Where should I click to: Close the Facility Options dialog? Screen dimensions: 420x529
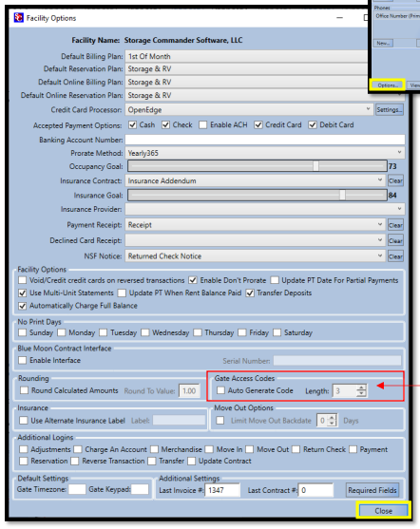click(383, 510)
